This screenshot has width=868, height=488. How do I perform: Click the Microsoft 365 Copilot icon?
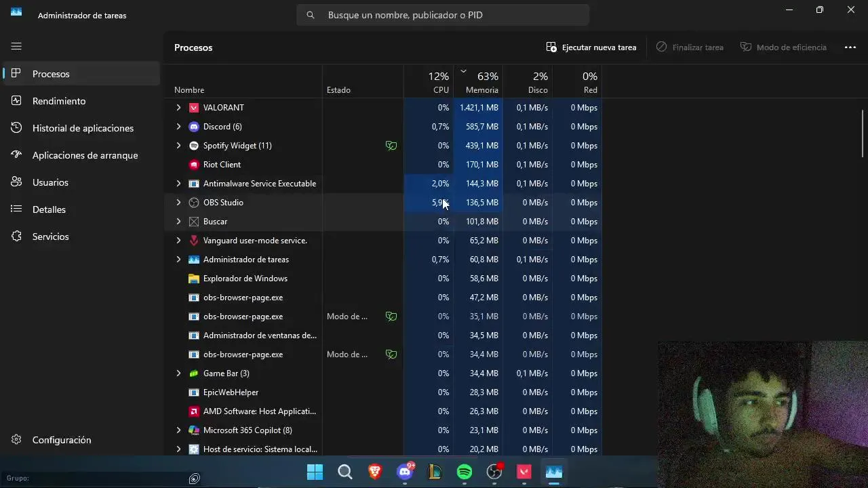194,430
